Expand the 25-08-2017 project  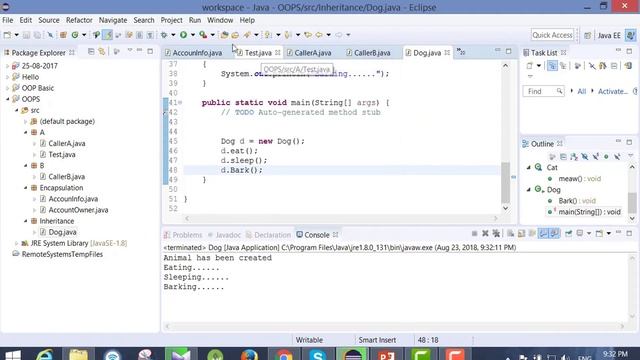tap(7, 66)
